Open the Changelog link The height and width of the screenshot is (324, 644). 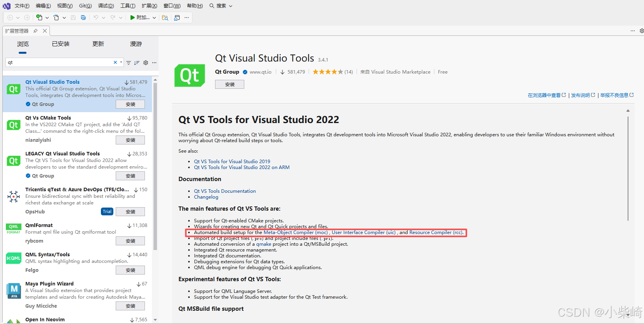[x=206, y=197]
